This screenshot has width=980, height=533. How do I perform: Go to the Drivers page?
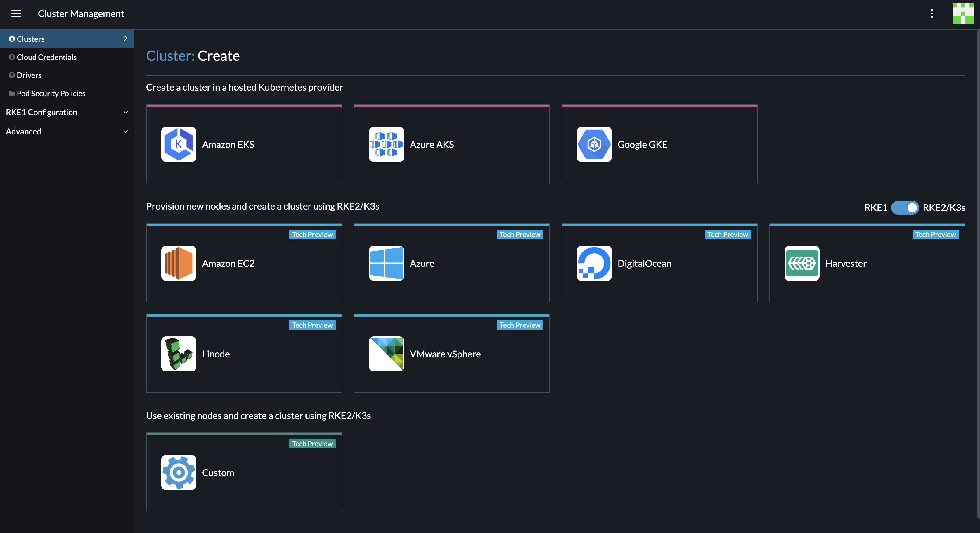tap(29, 75)
